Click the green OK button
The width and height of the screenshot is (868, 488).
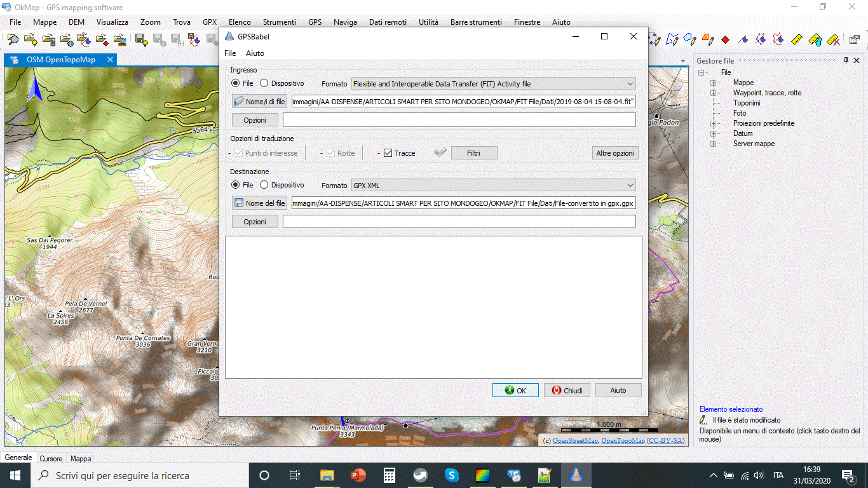515,390
